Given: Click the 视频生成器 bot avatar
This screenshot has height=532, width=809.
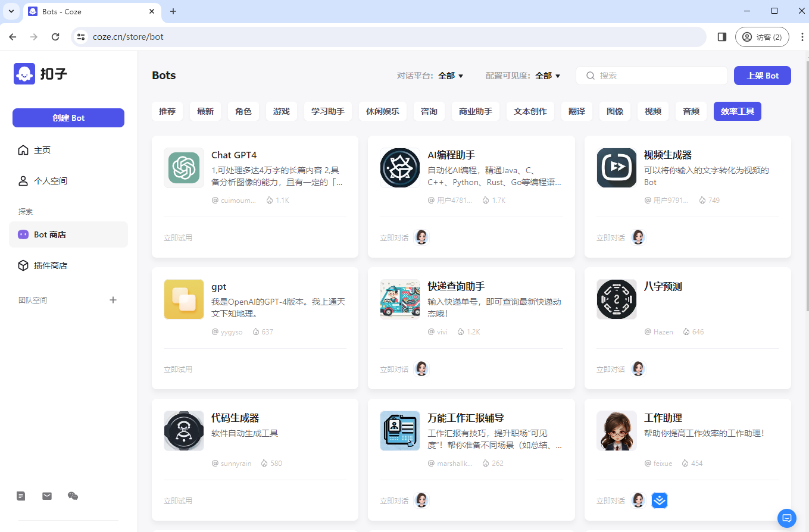Looking at the screenshot, I should pos(617,168).
